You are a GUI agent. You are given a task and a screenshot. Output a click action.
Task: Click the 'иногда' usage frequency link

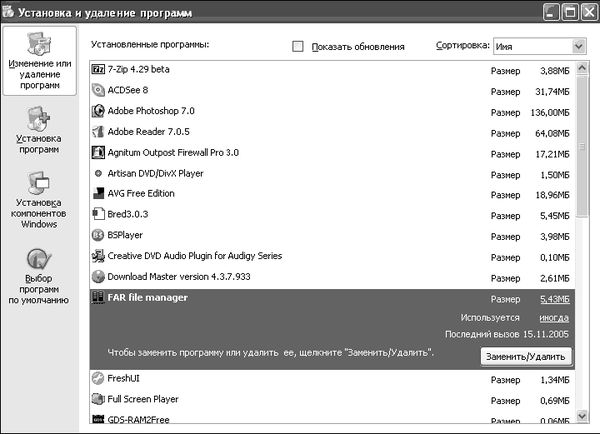pos(554,317)
